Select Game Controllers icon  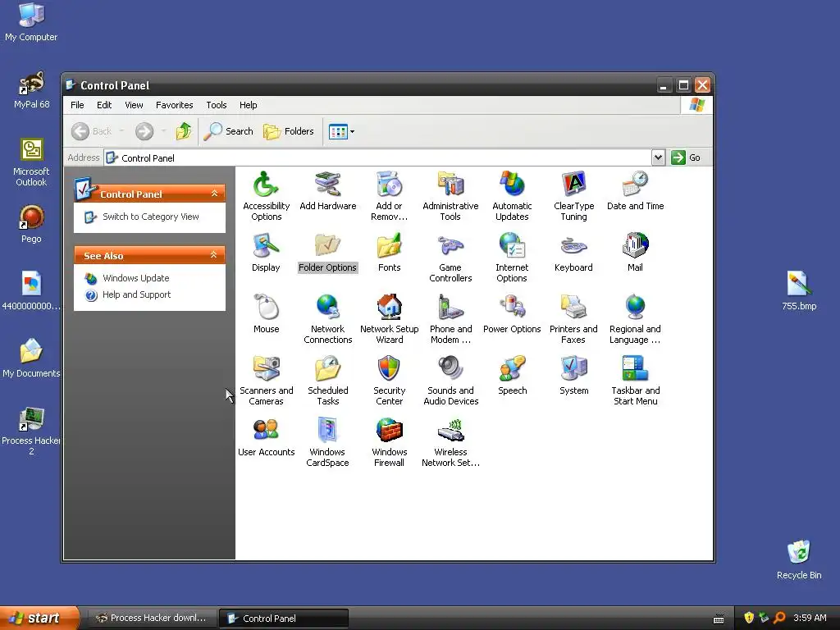[450, 246]
